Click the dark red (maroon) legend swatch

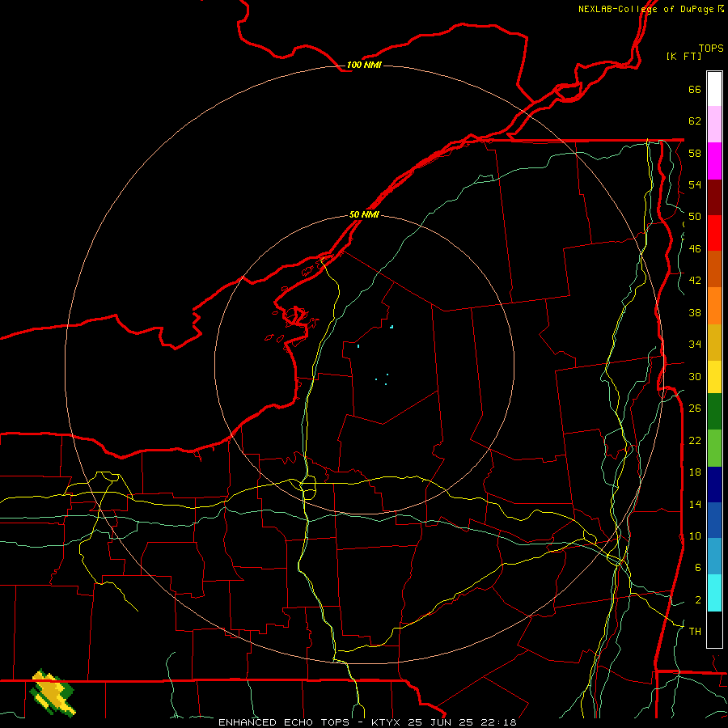pyautogui.click(x=714, y=198)
